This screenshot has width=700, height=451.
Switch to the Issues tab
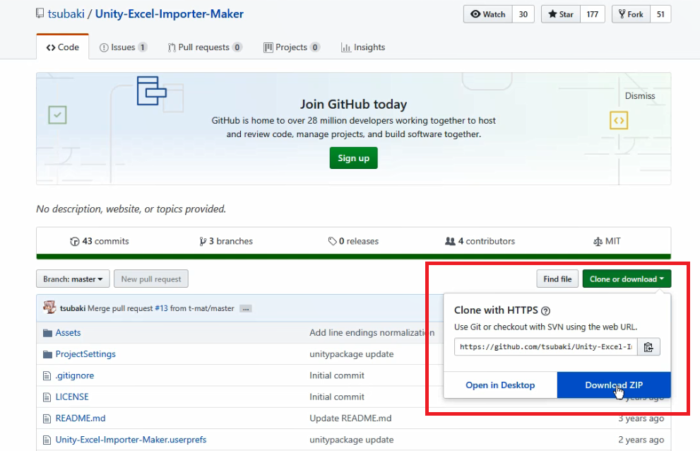click(123, 47)
